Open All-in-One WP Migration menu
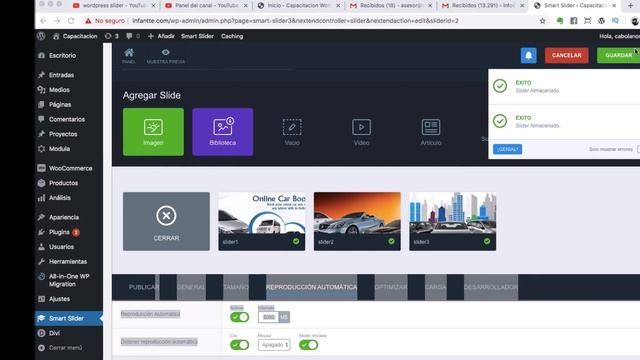The height and width of the screenshot is (360, 640). 69,280
